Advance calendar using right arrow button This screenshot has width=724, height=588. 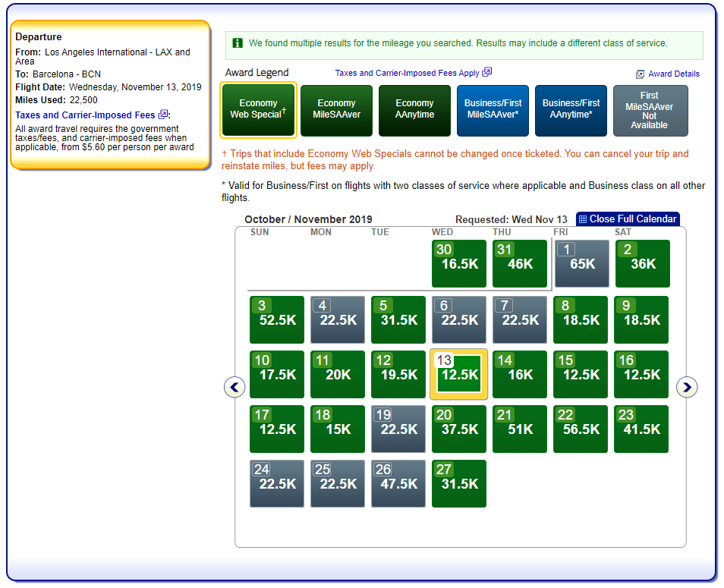[687, 388]
